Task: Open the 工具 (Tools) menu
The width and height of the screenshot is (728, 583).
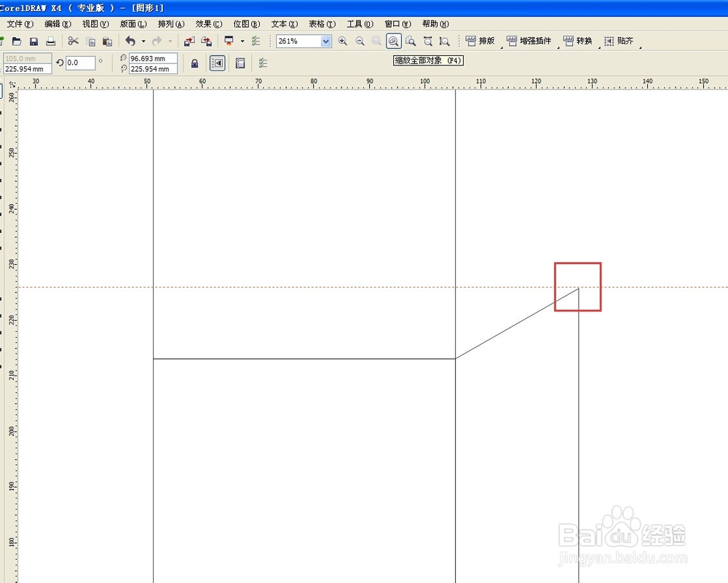Action: coord(360,24)
